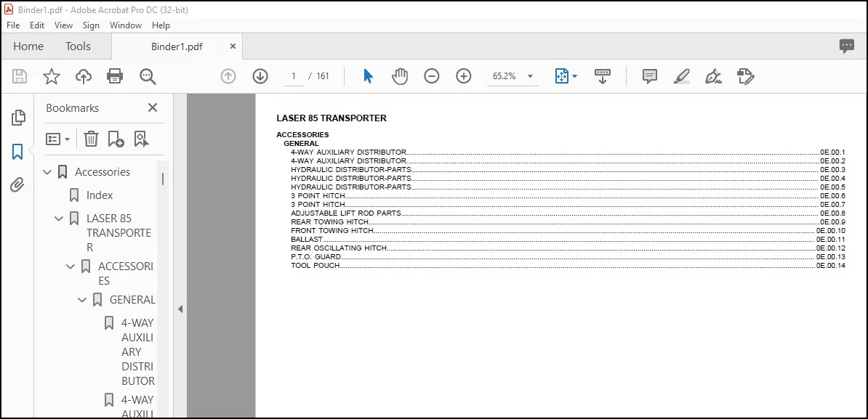
Task: Collapse the LASER 85 TRANSPORTER bookmark
Action: point(59,219)
